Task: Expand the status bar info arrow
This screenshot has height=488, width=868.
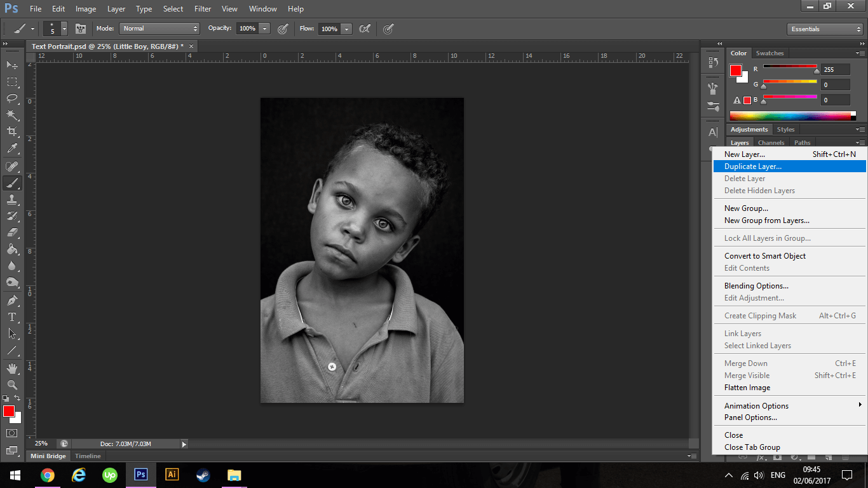Action: [184, 444]
